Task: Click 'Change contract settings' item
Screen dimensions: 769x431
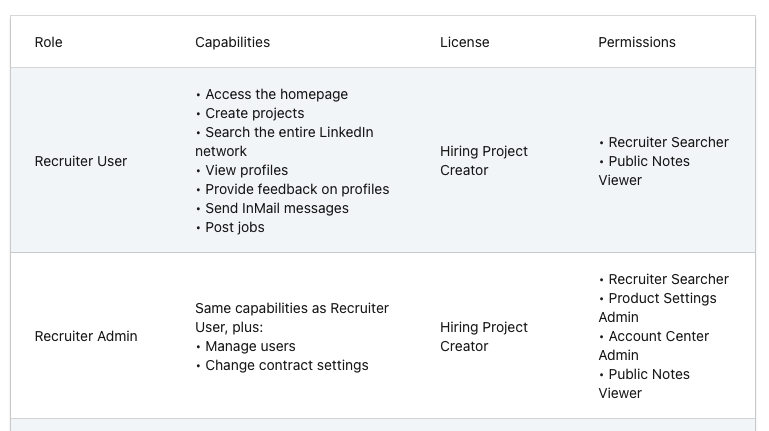Action: [287, 365]
